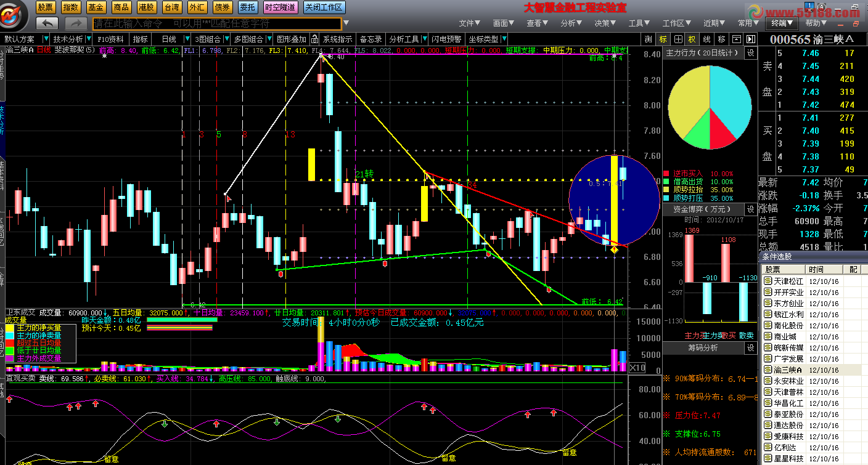Go forward with the right arrow button
This screenshot has width=868, height=465.
point(76,23)
